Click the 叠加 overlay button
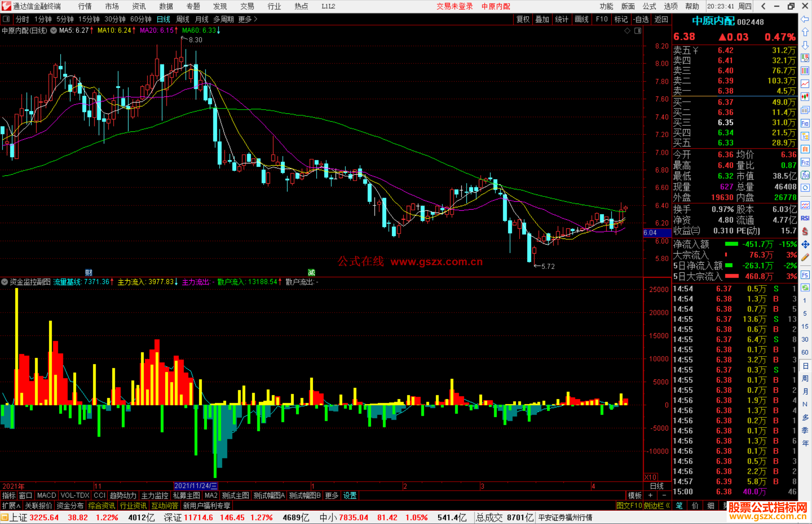Image resolution: width=812 pixels, height=524 pixels. click(x=542, y=19)
